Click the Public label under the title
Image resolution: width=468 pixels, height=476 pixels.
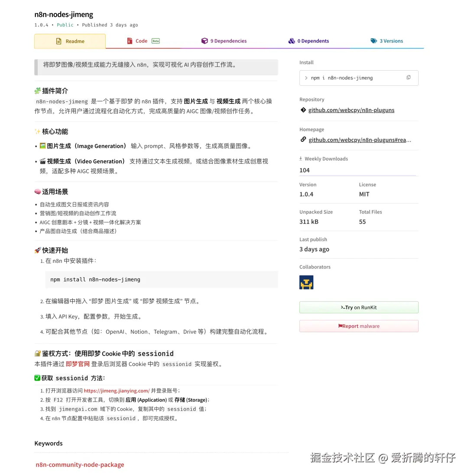pos(65,25)
